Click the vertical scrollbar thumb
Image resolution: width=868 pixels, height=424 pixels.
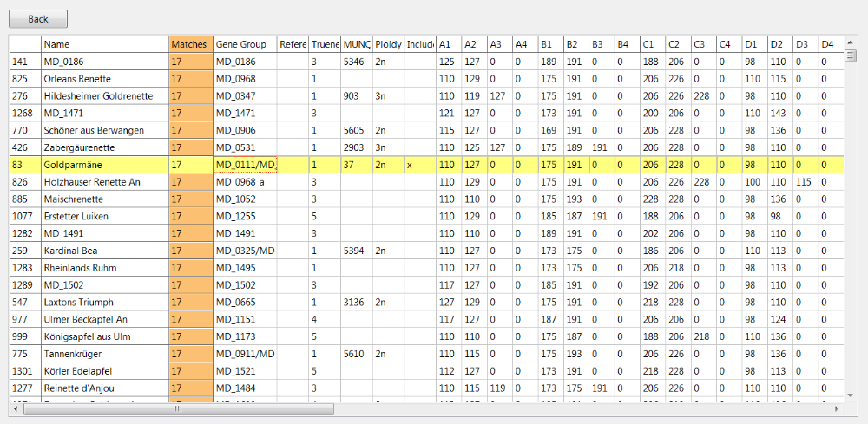pyautogui.click(x=851, y=57)
